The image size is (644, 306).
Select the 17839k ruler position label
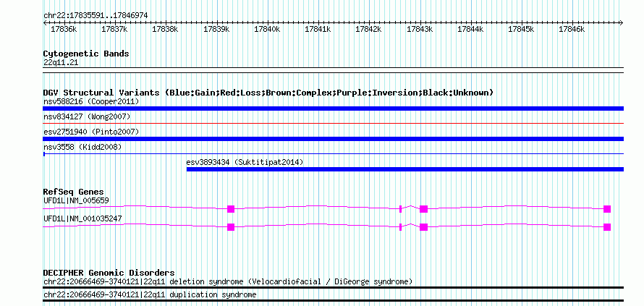(216, 29)
